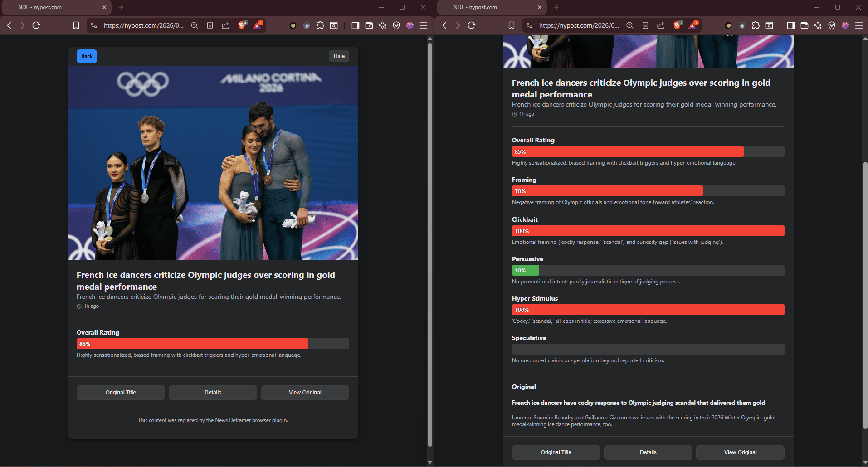Image resolution: width=868 pixels, height=467 pixels.
Task: Toggle the sidebar panel in left window
Action: pos(356,25)
